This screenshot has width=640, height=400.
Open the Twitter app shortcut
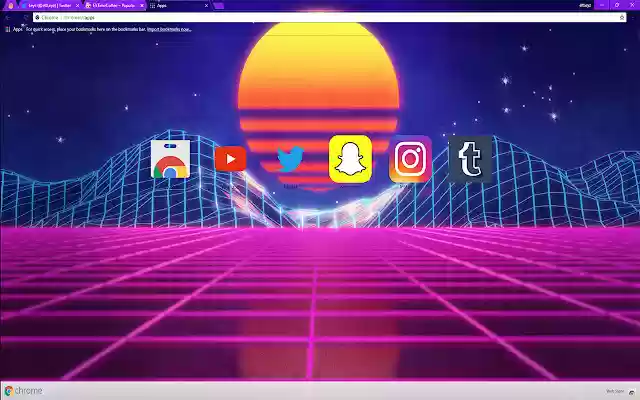click(290, 159)
